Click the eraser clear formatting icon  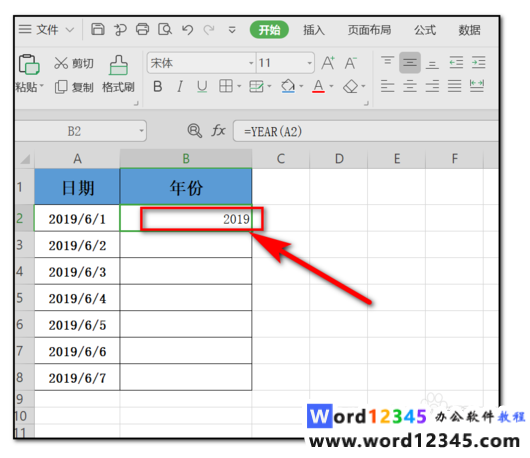coord(350,86)
